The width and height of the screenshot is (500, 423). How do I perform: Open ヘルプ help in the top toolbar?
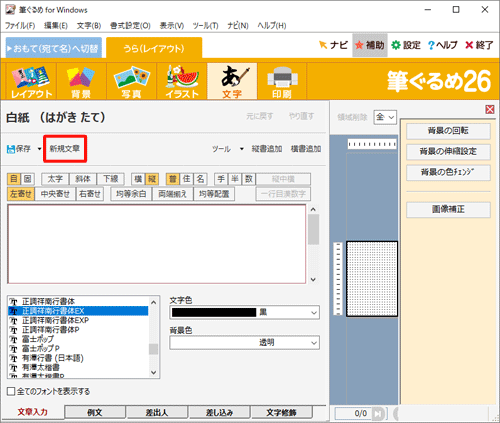(443, 45)
